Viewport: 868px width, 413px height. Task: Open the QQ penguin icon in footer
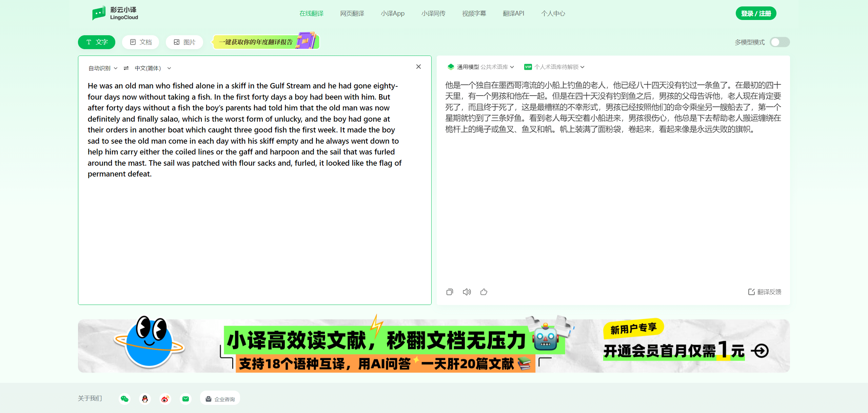coord(145,399)
